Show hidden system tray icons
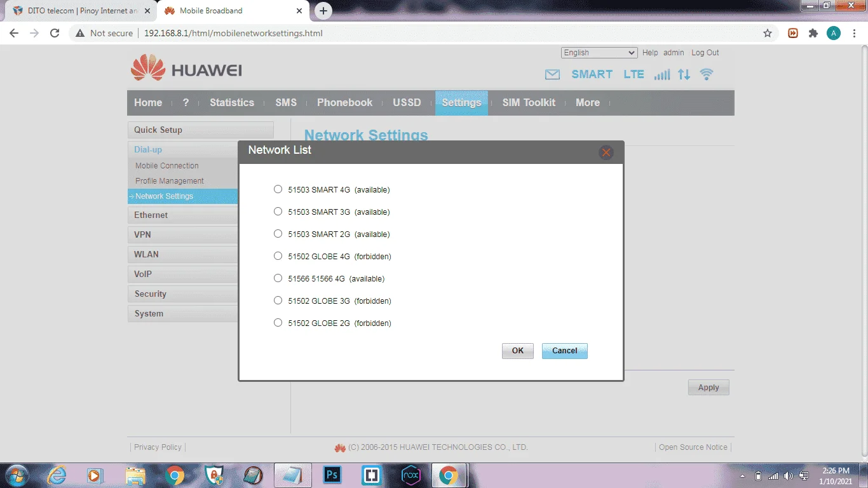Viewport: 868px width, 488px height. pos(743,476)
